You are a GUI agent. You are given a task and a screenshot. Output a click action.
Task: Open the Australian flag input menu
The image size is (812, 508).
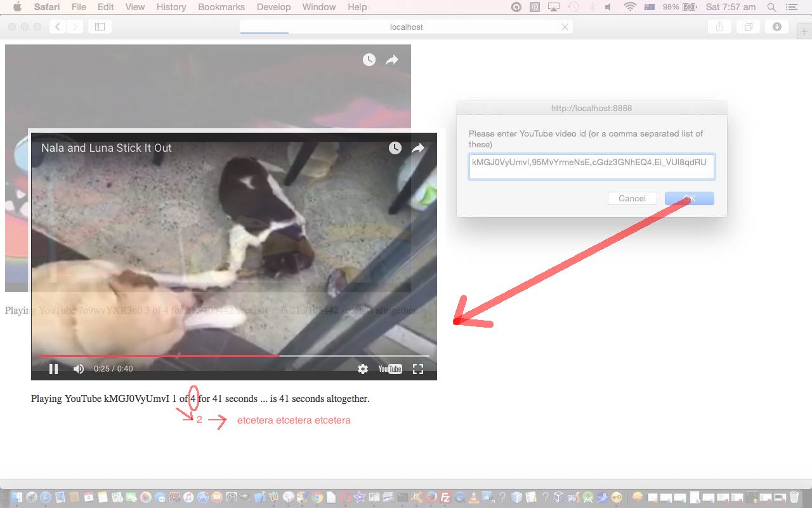(649, 7)
